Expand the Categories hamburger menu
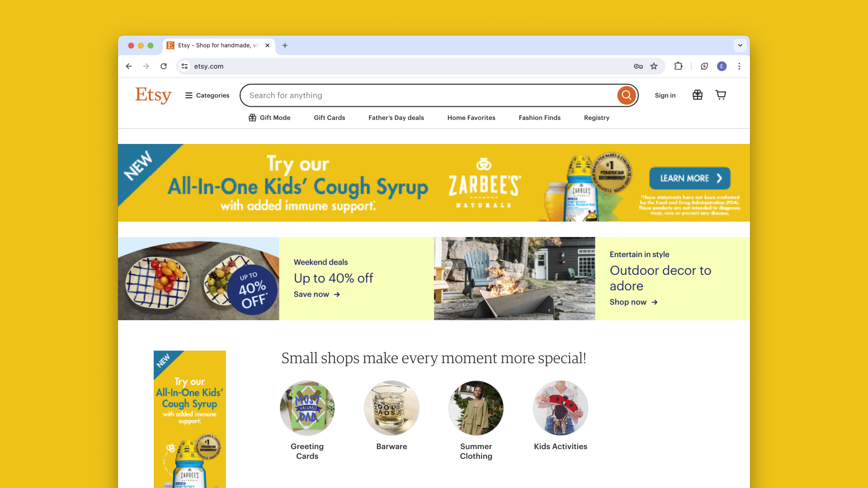The width and height of the screenshot is (868, 488). (x=207, y=95)
